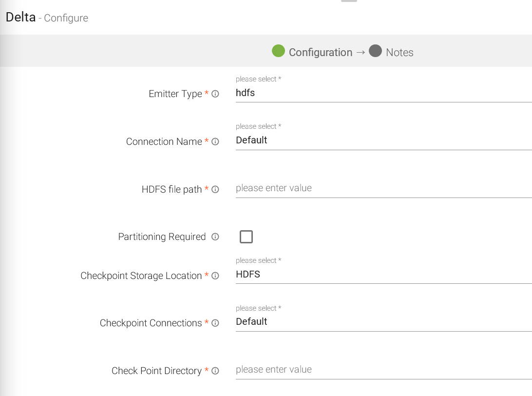The height and width of the screenshot is (396, 532).
Task: Enable the Partitioning Required checkbox
Action: pyautogui.click(x=247, y=237)
